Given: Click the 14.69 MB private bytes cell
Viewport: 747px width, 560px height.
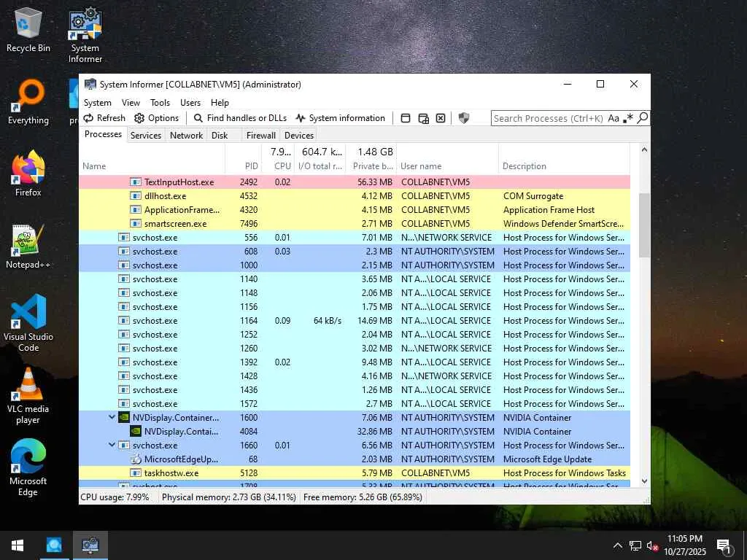Looking at the screenshot, I should [x=375, y=321].
